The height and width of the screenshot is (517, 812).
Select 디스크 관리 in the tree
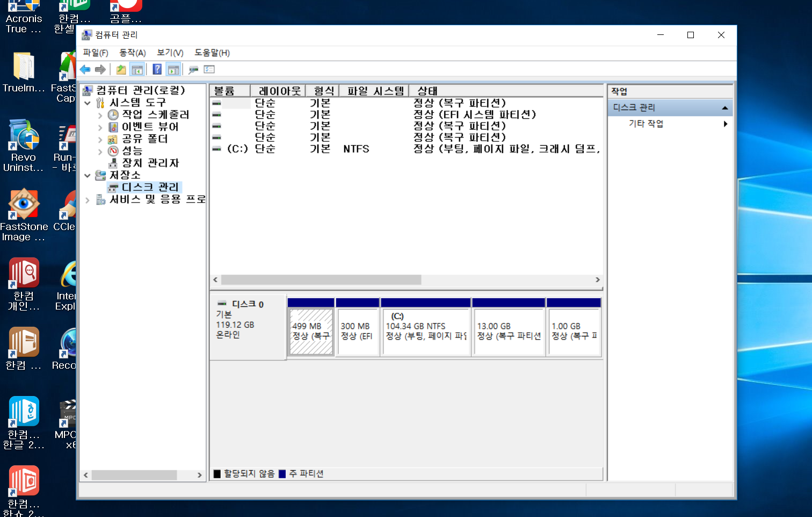coord(150,187)
